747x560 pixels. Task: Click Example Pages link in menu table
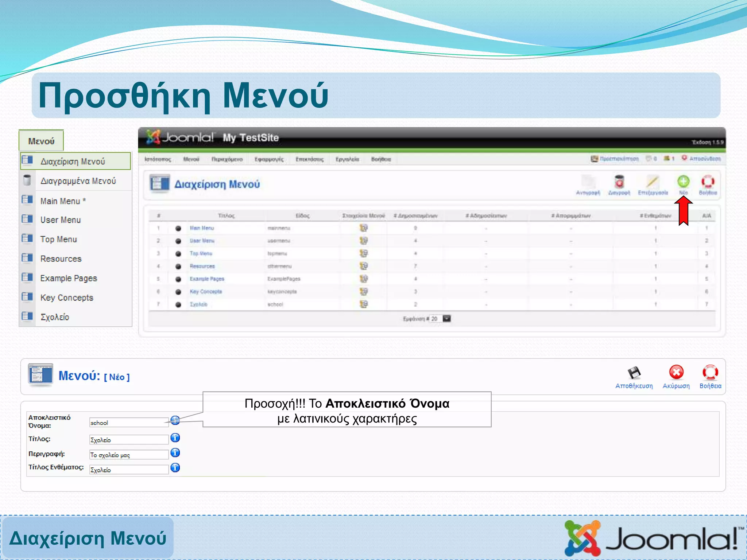click(207, 279)
